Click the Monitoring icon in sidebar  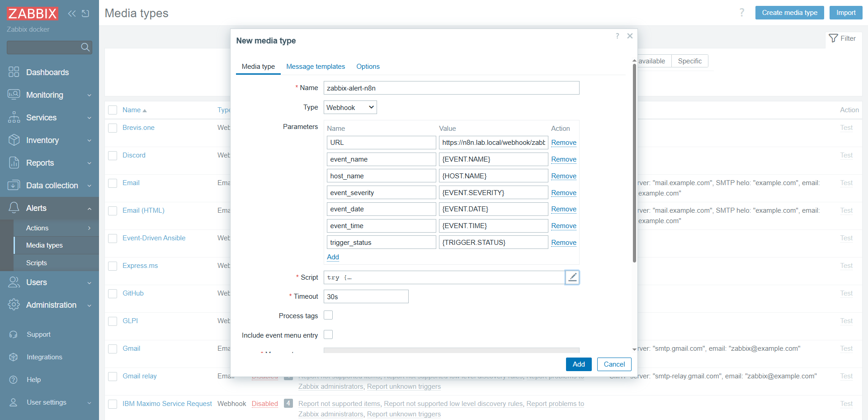tap(14, 95)
